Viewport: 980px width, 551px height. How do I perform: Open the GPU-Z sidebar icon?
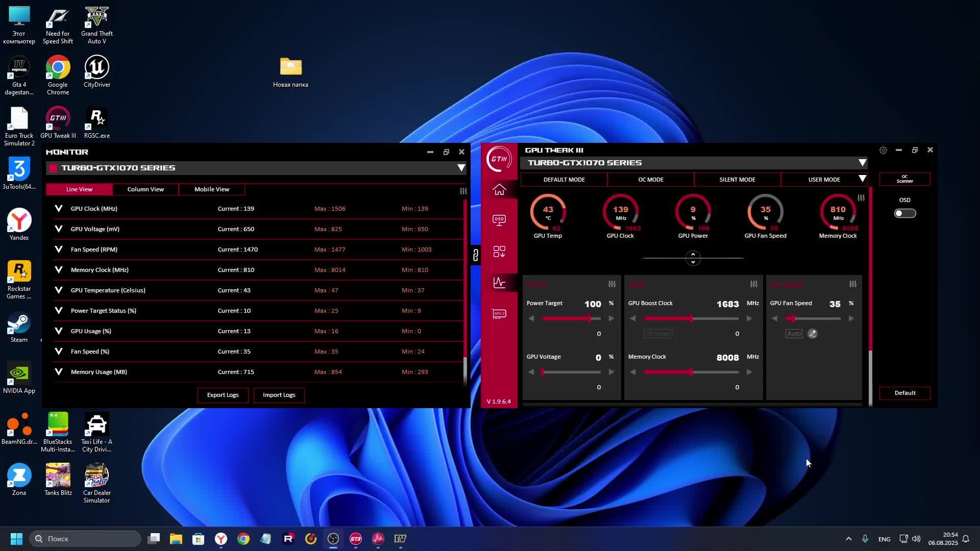pyautogui.click(x=499, y=314)
